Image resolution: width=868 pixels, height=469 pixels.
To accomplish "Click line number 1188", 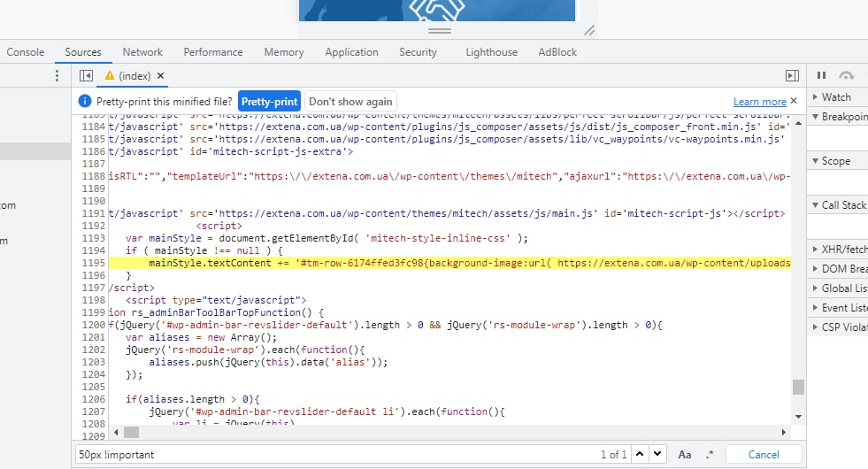I will [94, 176].
